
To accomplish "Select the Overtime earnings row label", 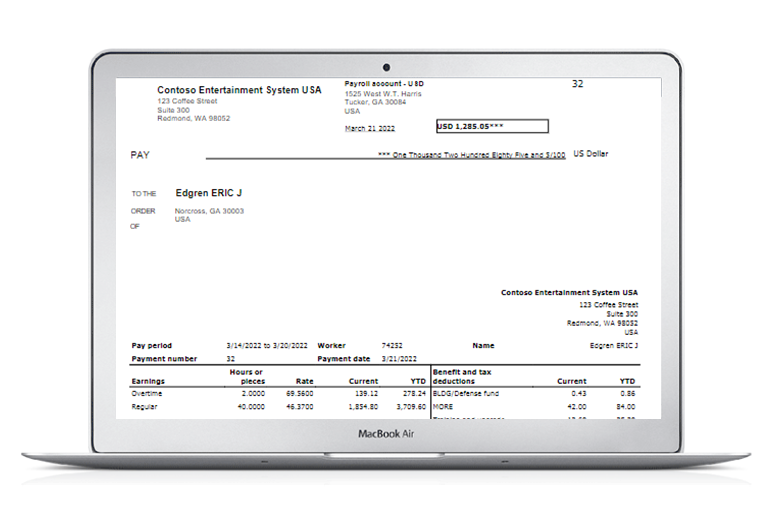I will tap(148, 394).
